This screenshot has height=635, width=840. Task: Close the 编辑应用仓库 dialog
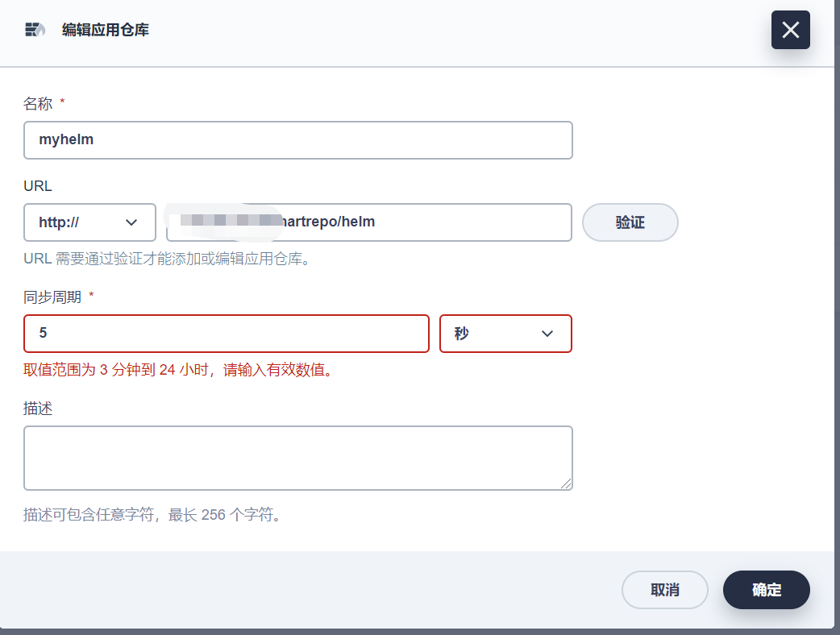[790, 30]
